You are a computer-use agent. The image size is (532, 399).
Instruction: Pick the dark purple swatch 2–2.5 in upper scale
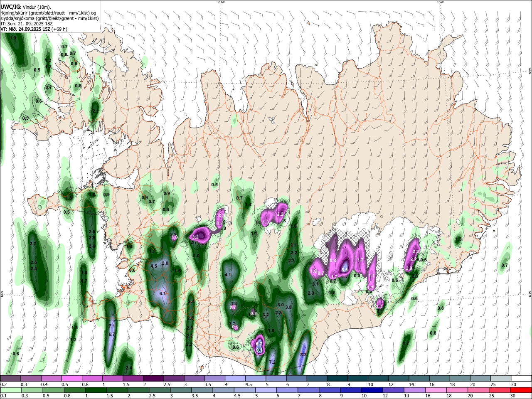(153, 379)
